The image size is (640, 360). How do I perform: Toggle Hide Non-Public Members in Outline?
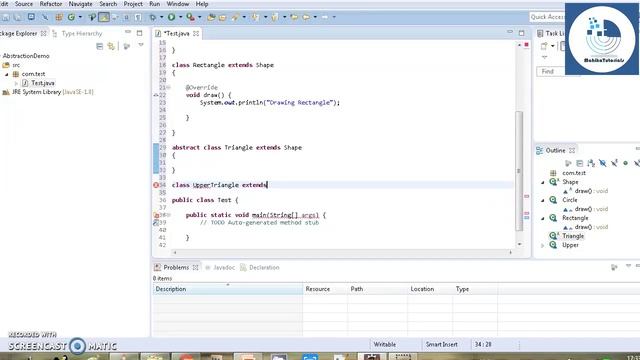(x=625, y=163)
